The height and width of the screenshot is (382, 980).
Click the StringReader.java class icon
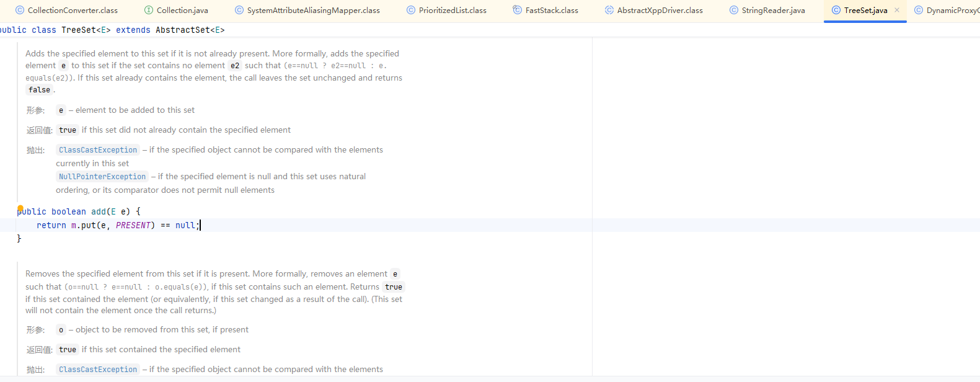click(x=734, y=10)
